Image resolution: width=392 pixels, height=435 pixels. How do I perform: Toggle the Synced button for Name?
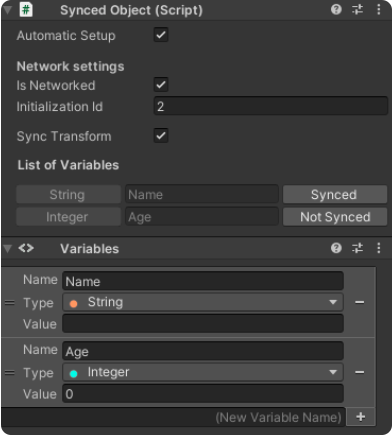335,194
